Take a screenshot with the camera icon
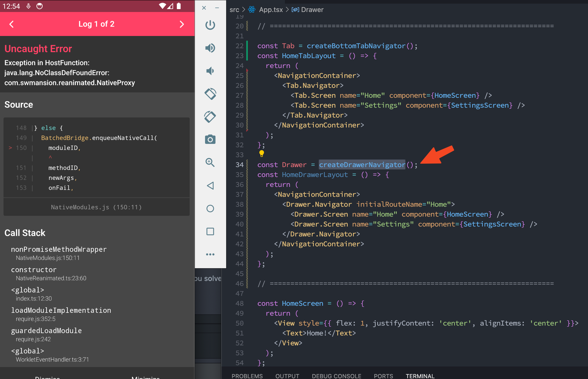This screenshot has width=588, height=379. coord(210,139)
